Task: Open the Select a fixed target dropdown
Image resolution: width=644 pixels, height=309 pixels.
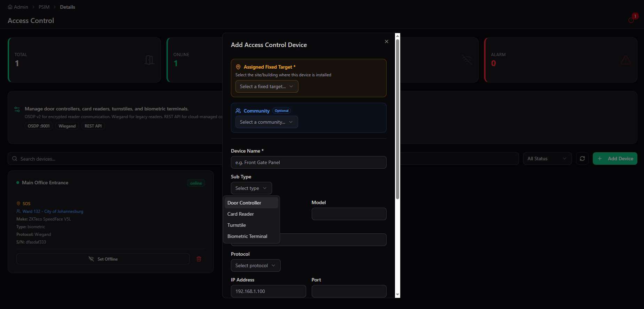Action: (x=267, y=86)
